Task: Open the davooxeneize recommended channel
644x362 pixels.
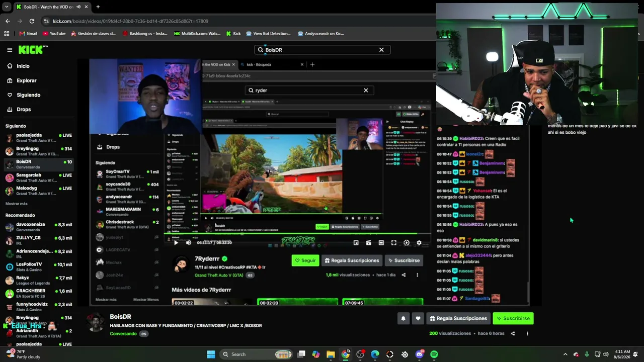Action: (38, 227)
